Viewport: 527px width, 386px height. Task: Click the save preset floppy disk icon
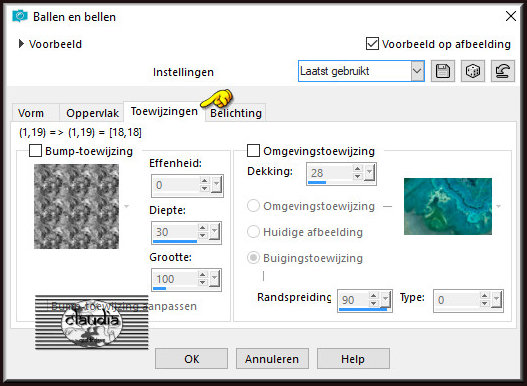pos(443,71)
